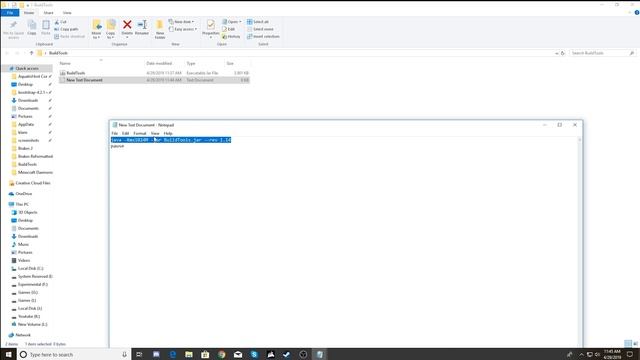
Task: Open the ribbon Help icon
Action: (x=637, y=13)
